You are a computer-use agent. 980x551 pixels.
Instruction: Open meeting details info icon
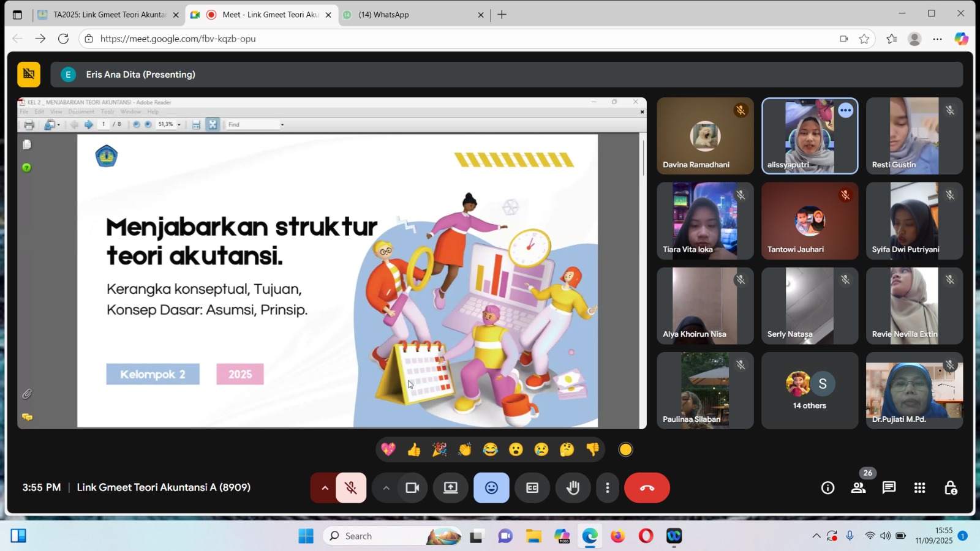(x=827, y=488)
